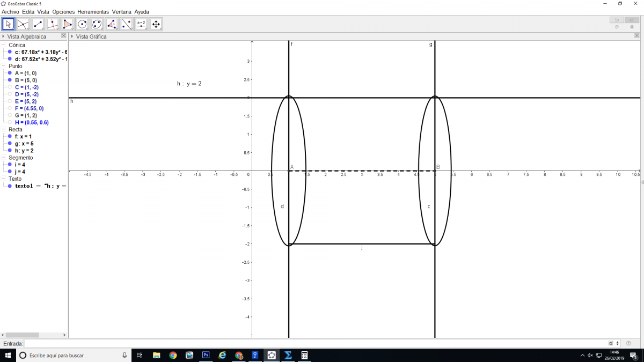Close the Vista Algebraica panel

click(x=63, y=36)
